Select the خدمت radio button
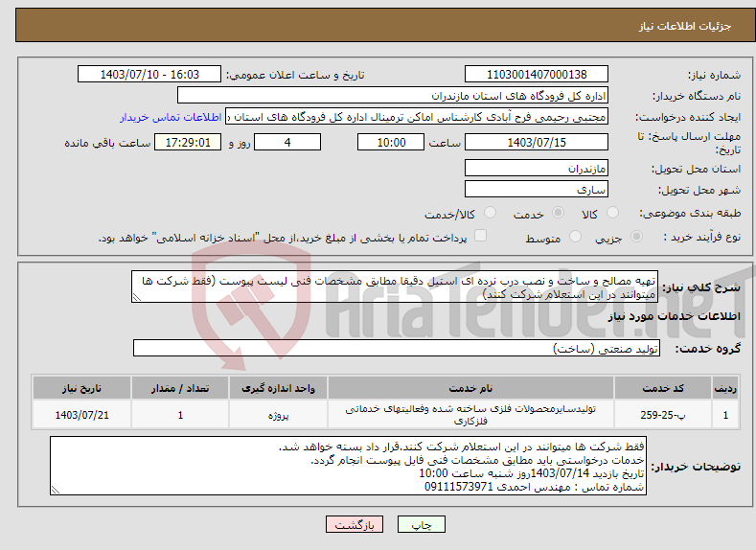 (558, 213)
